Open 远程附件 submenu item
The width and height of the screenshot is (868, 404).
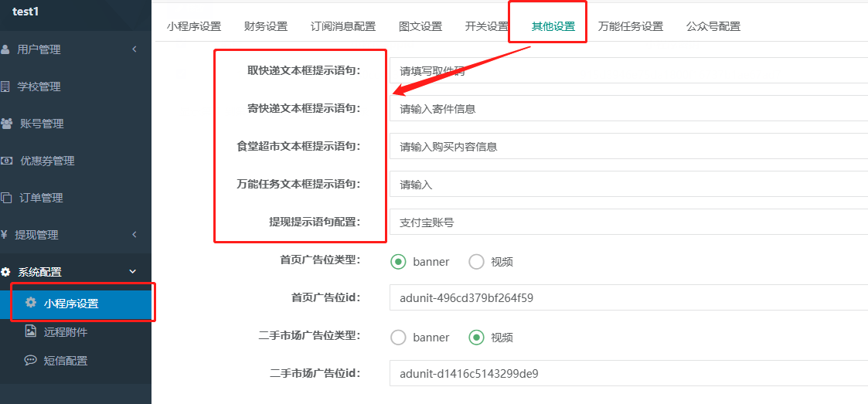[66, 332]
